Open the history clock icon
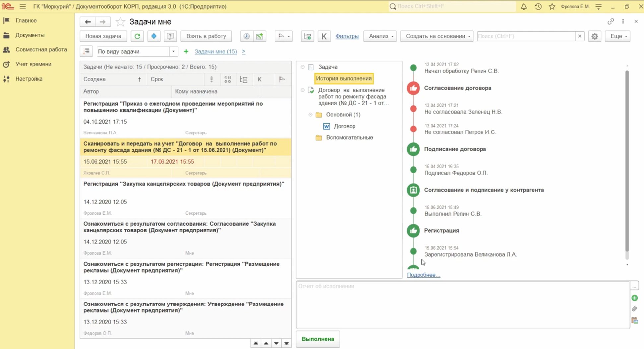The width and height of the screenshot is (644, 349). 538,6
